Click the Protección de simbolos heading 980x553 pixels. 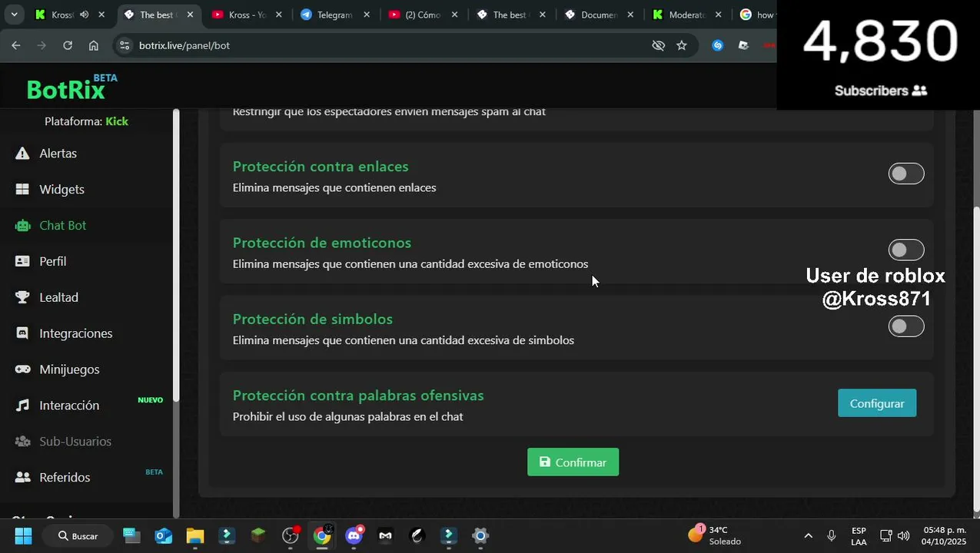tap(313, 319)
